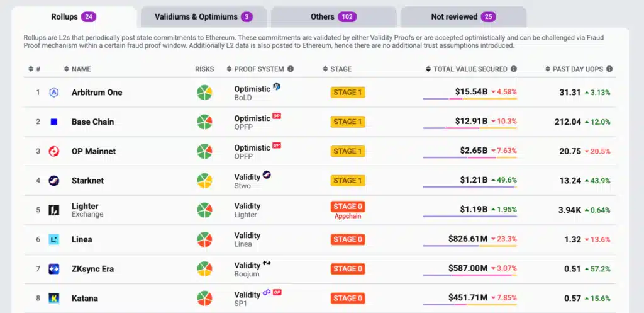Click the Base Chain blue square icon
The width and height of the screenshot is (644, 313).
pyautogui.click(x=54, y=122)
